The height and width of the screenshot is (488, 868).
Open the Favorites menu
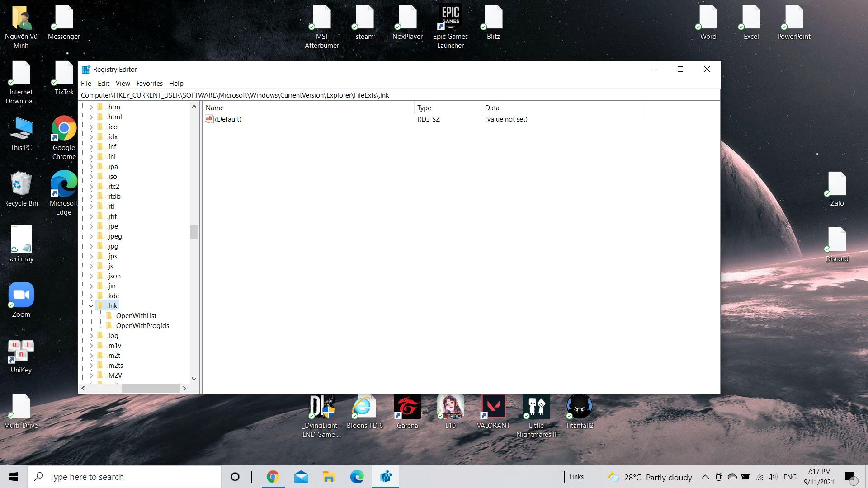149,83
